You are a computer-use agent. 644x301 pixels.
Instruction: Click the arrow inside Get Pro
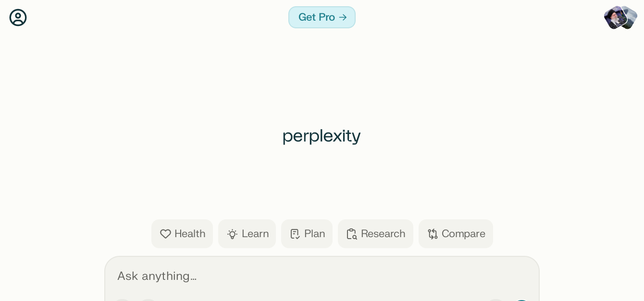pos(343,17)
